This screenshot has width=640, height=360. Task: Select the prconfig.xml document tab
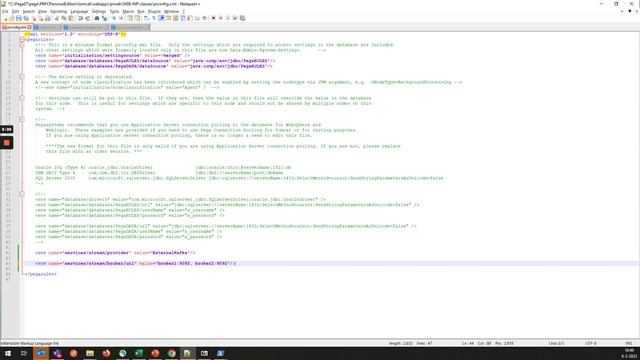(16, 27)
